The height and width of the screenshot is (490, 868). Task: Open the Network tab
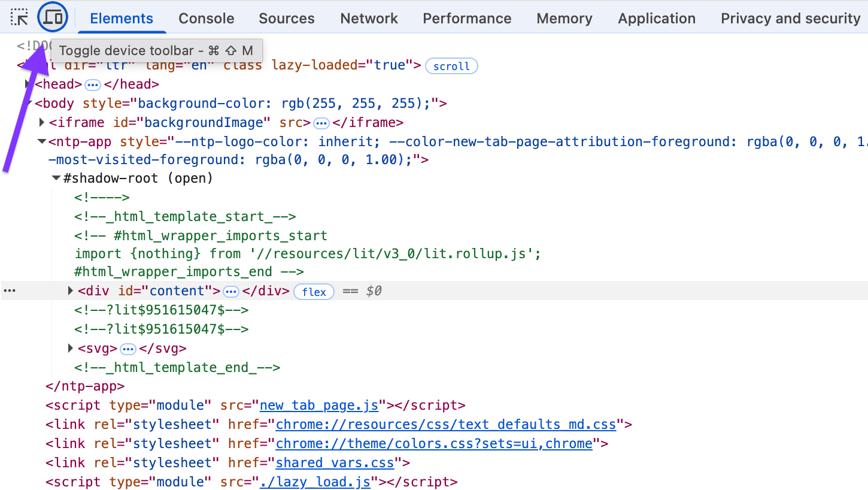(x=369, y=19)
